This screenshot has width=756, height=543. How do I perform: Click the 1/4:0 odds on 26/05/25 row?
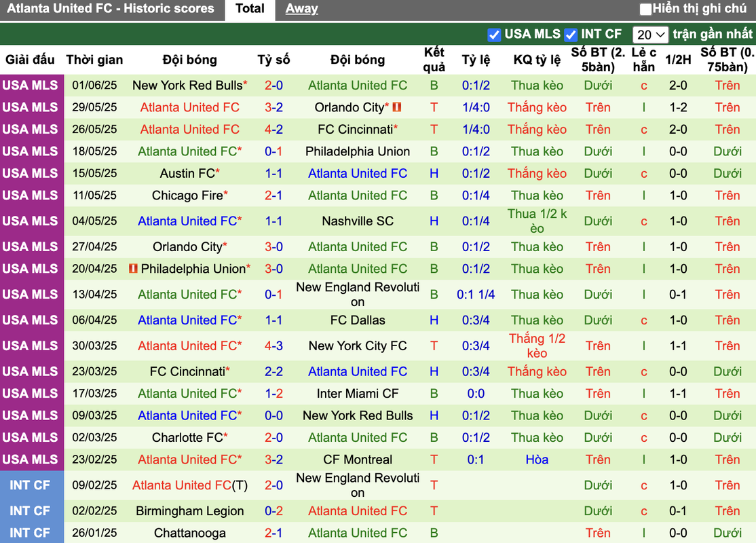point(476,129)
